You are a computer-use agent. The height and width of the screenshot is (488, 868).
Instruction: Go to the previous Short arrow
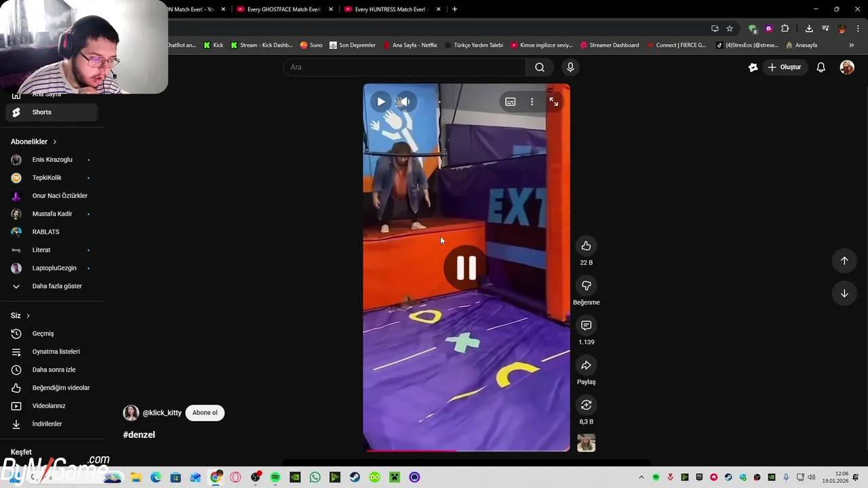click(x=844, y=261)
